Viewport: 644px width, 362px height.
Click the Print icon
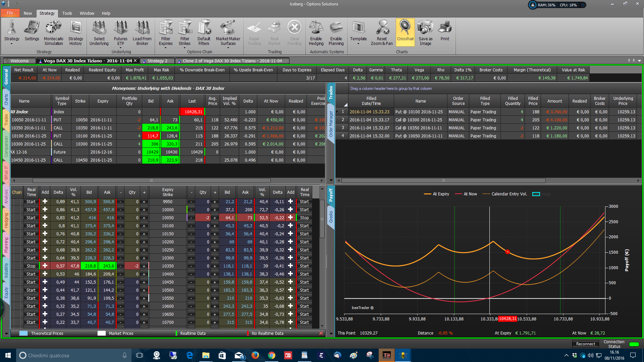coord(445,31)
